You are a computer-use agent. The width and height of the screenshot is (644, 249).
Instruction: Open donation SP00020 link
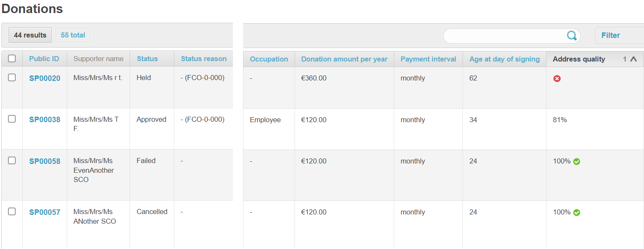(45, 78)
